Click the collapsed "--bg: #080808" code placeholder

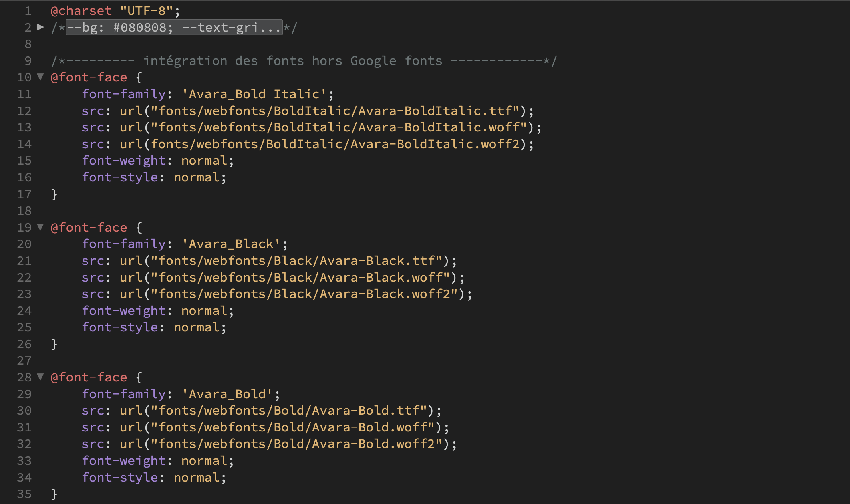[174, 28]
